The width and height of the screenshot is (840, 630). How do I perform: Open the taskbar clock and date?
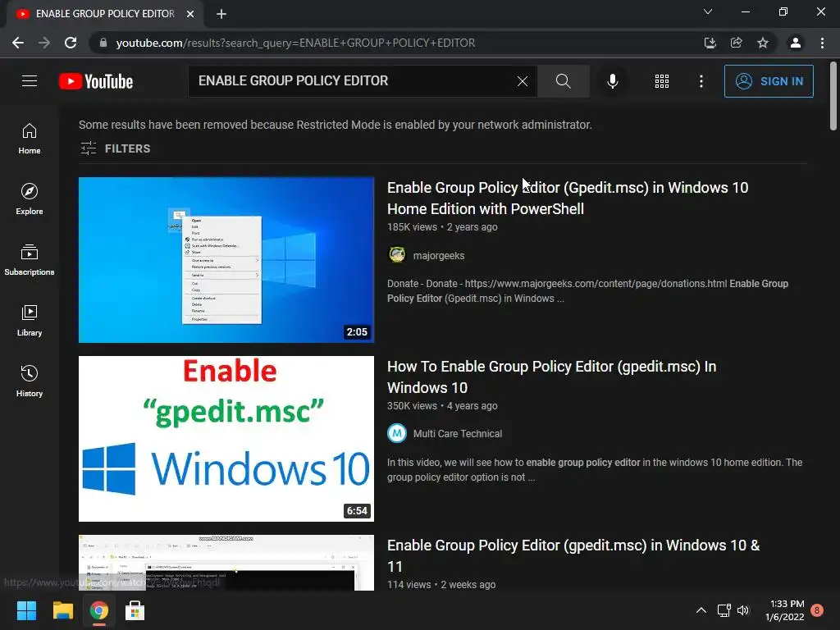point(785,610)
